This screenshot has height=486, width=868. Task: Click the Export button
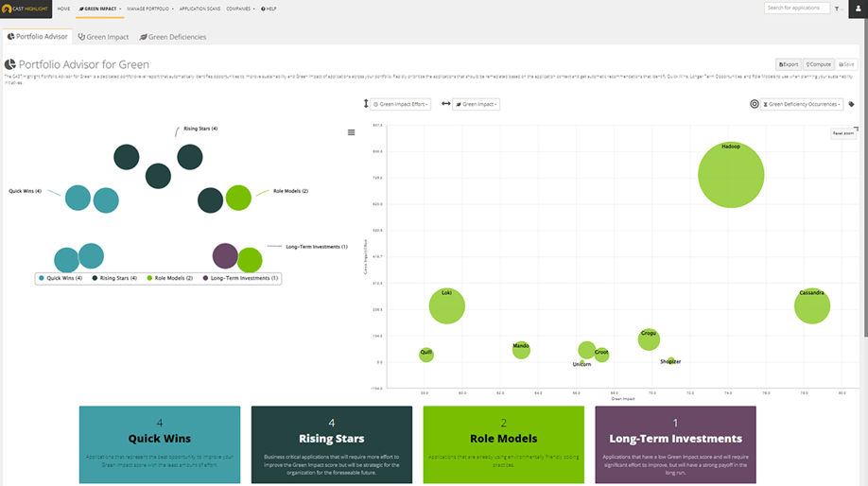[789, 64]
